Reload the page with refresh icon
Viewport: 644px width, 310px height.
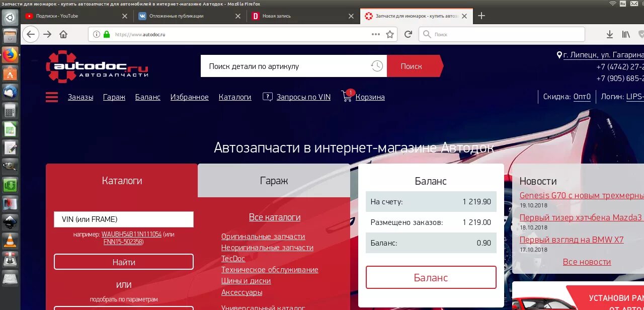[409, 34]
